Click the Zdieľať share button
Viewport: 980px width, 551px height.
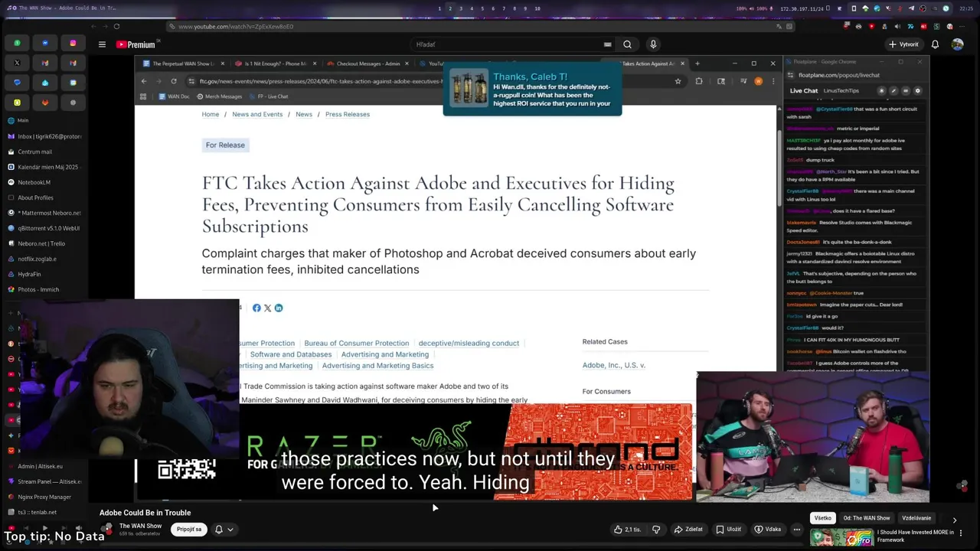tap(688, 529)
